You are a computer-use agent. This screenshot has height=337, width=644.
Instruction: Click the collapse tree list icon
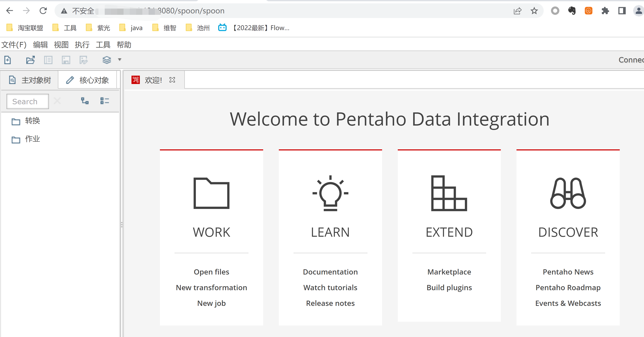coord(105,101)
